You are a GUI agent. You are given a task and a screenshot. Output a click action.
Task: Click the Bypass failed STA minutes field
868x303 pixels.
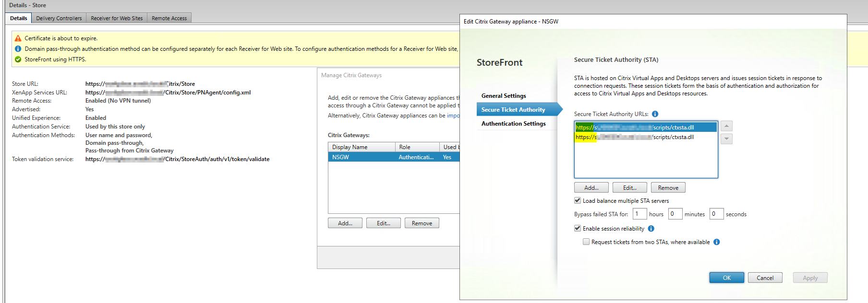coord(675,214)
